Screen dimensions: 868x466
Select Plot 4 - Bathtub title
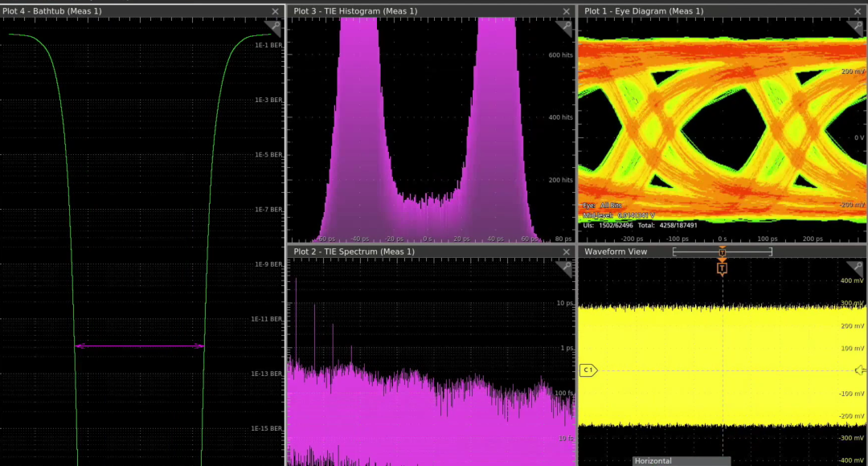tap(52, 11)
